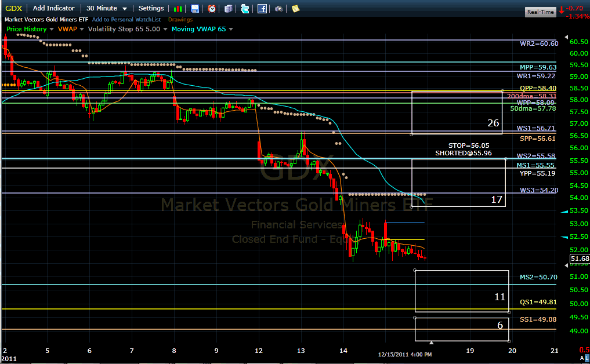Click the white triangle beside 60.50 on the price axis
The image size is (590, 364).
566,37
